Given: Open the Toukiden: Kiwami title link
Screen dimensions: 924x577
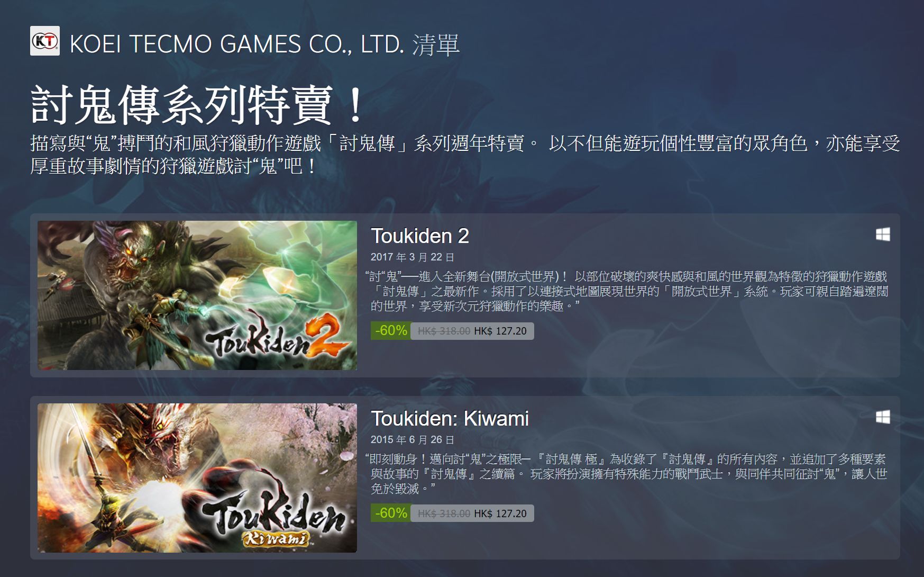Looking at the screenshot, I should pyautogui.click(x=450, y=419).
